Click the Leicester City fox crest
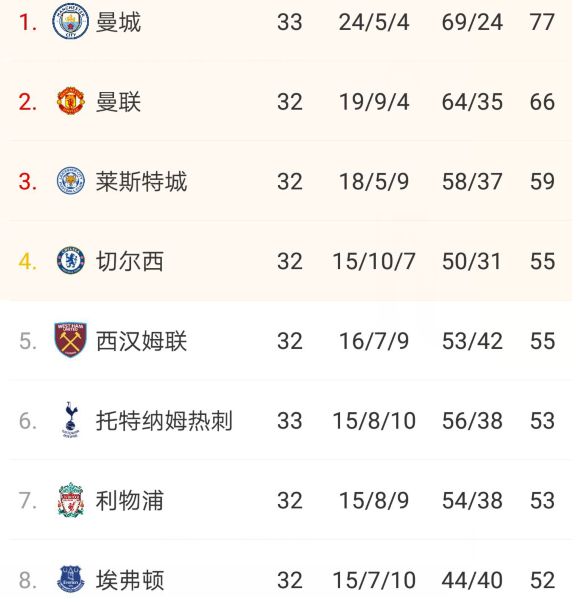This screenshot has height=598, width=572. tap(71, 181)
